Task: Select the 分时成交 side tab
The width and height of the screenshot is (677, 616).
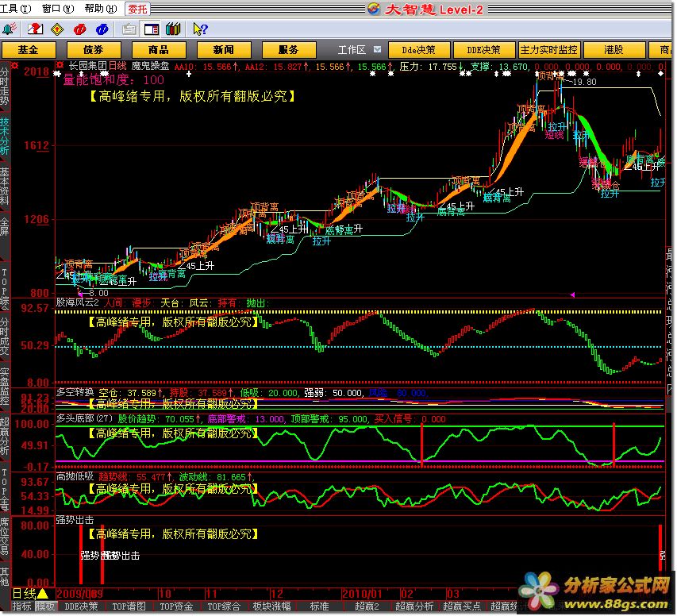Action: tap(5, 336)
